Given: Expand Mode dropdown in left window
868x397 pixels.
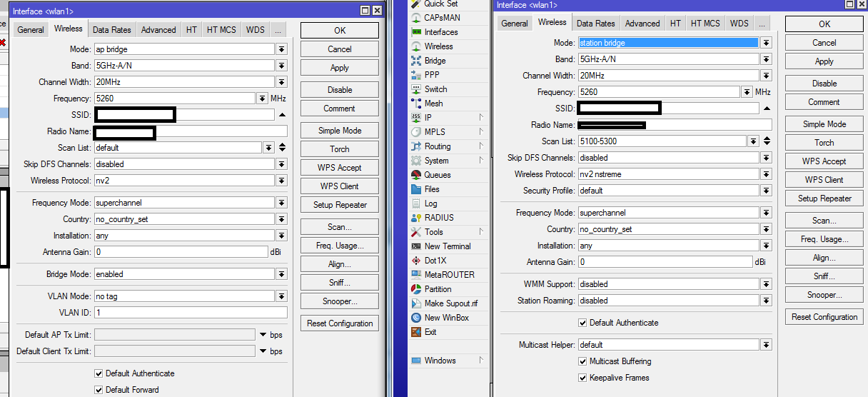Looking at the screenshot, I should [282, 49].
